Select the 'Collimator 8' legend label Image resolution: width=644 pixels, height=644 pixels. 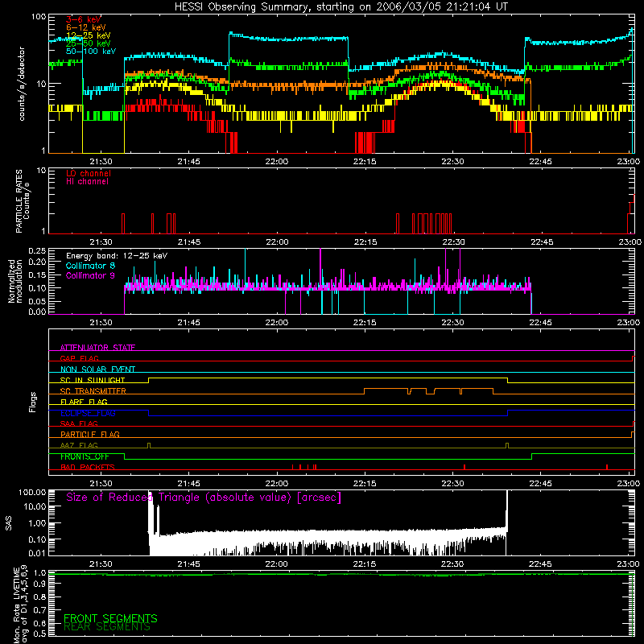(x=90, y=266)
